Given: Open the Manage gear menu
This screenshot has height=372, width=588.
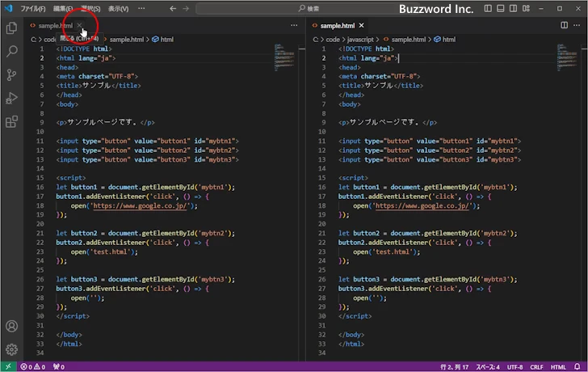Looking at the screenshot, I should pyautogui.click(x=11, y=350).
